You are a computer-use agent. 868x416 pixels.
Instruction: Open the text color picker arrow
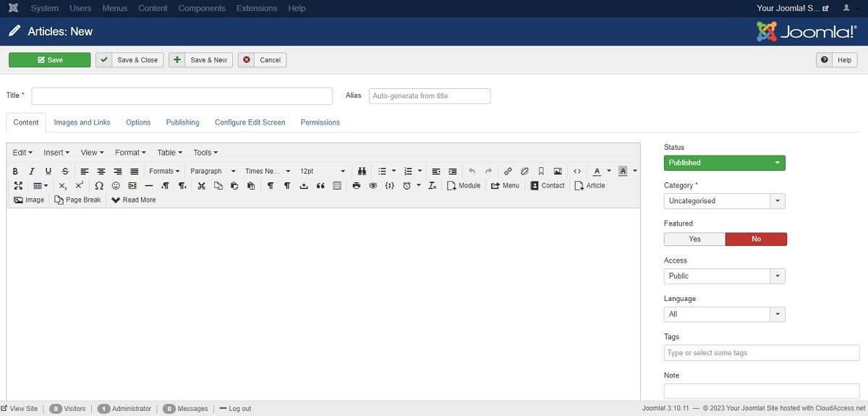[609, 171]
